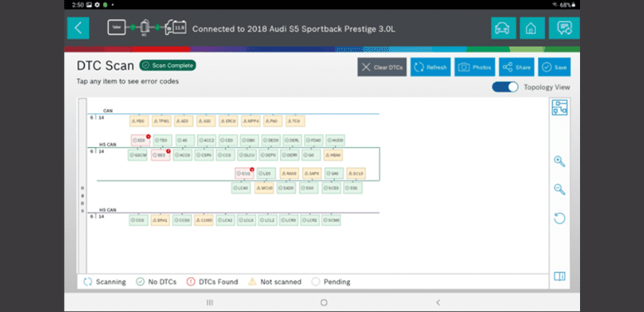Open the EE0 module with DTCs found
The height and width of the screenshot is (312, 644).
(x=140, y=141)
